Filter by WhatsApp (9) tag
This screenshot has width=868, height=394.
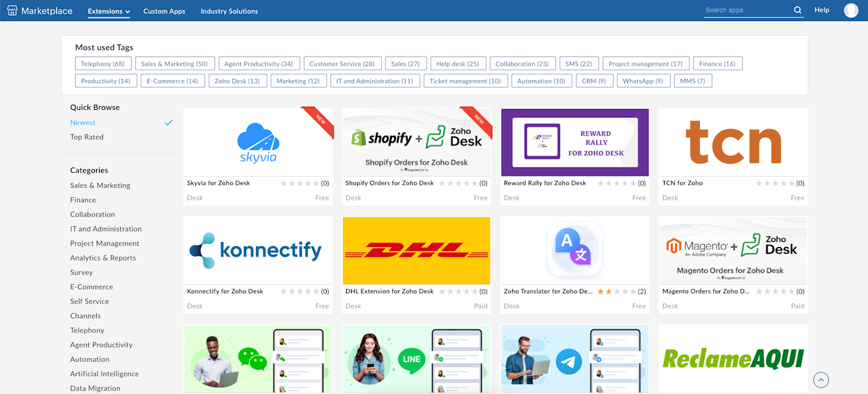tap(643, 81)
